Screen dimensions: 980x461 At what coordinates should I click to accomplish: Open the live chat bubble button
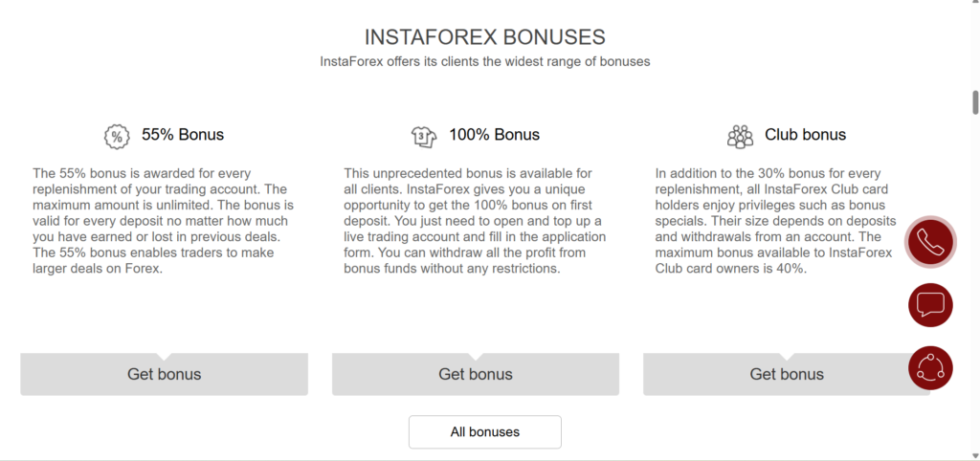pyautogui.click(x=930, y=305)
